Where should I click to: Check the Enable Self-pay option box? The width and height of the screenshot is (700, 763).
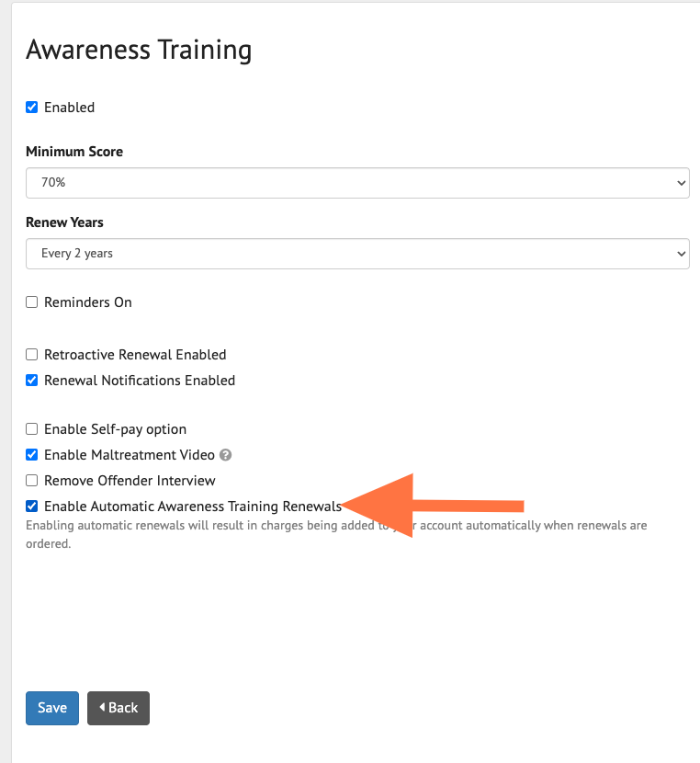[32, 429]
